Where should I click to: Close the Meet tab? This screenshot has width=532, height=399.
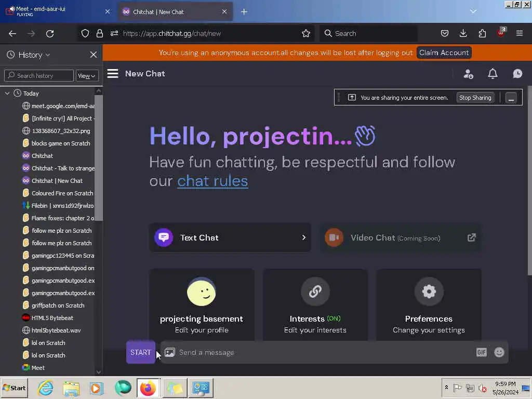[108, 11]
